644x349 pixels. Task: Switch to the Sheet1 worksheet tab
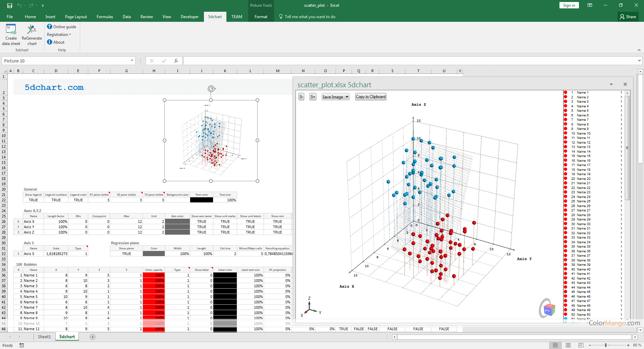pyautogui.click(x=44, y=337)
